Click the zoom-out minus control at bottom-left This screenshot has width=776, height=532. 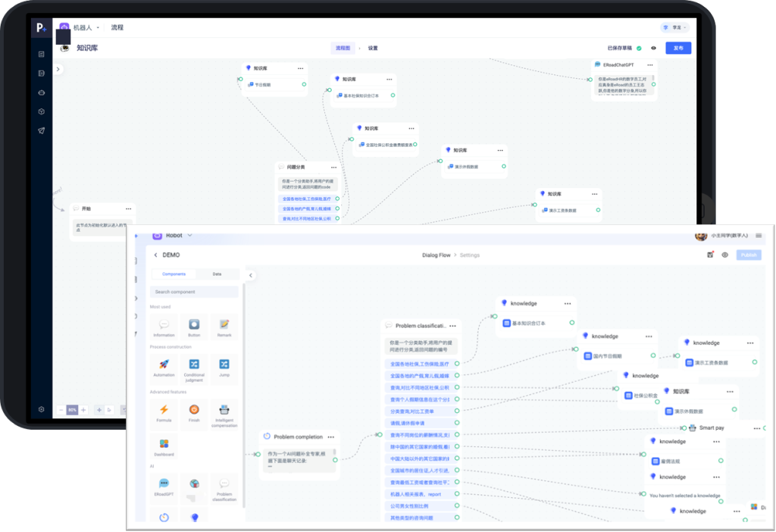tap(61, 410)
